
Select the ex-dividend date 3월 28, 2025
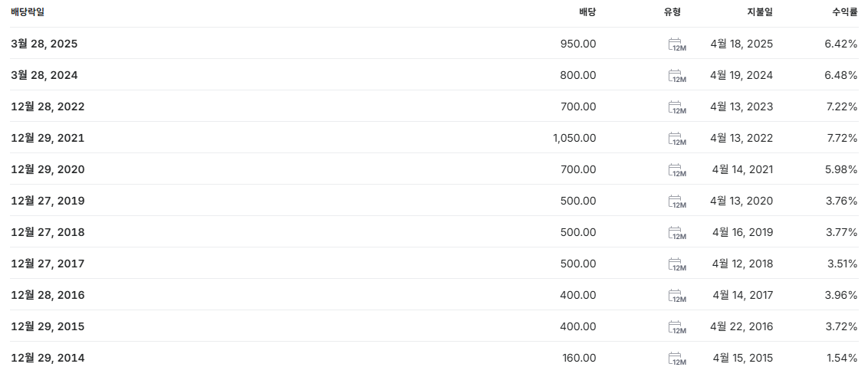[44, 44]
